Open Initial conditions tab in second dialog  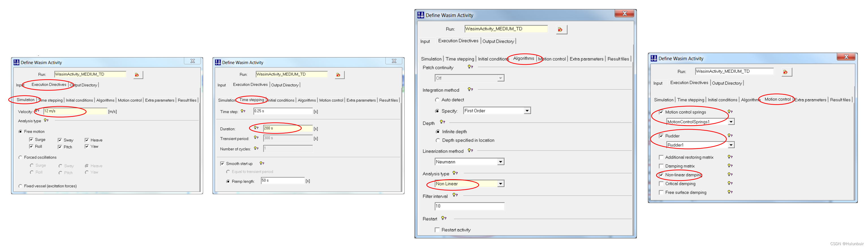[x=281, y=100]
